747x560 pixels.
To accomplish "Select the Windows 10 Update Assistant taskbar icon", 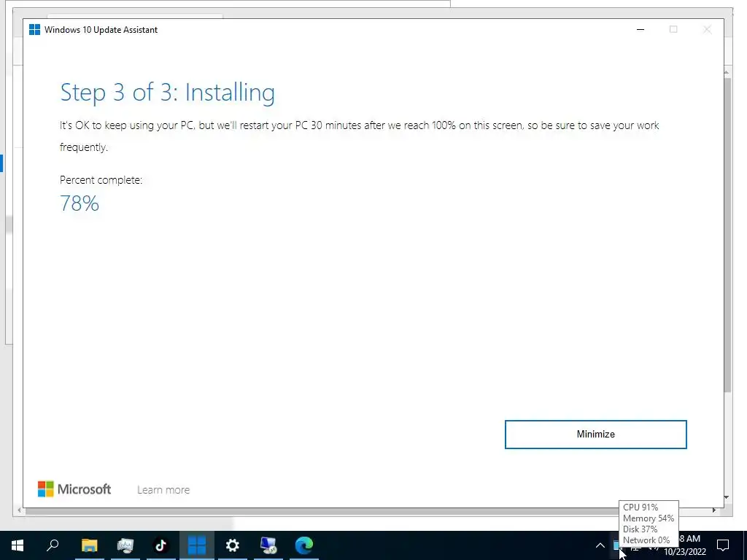I will pos(196,545).
